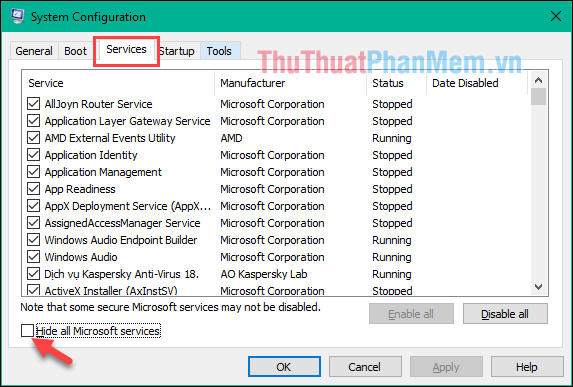Click the services list scrollbar thumb

point(538,97)
